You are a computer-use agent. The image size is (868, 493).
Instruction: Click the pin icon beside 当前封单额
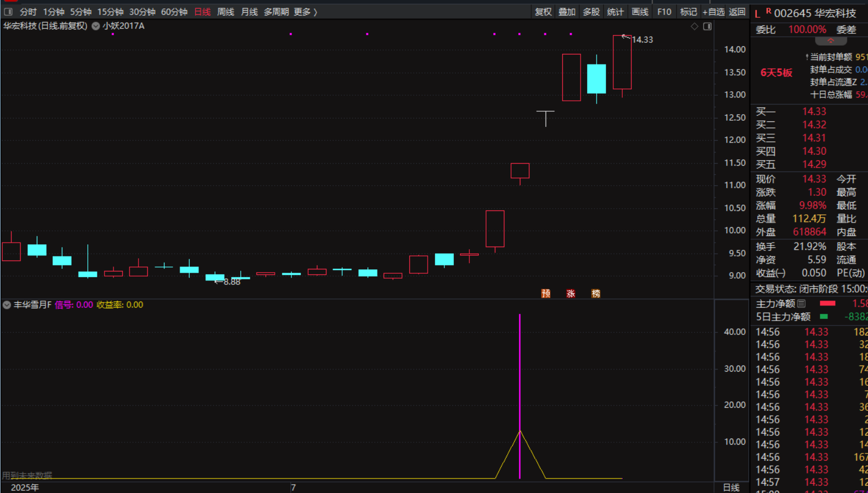(x=807, y=57)
